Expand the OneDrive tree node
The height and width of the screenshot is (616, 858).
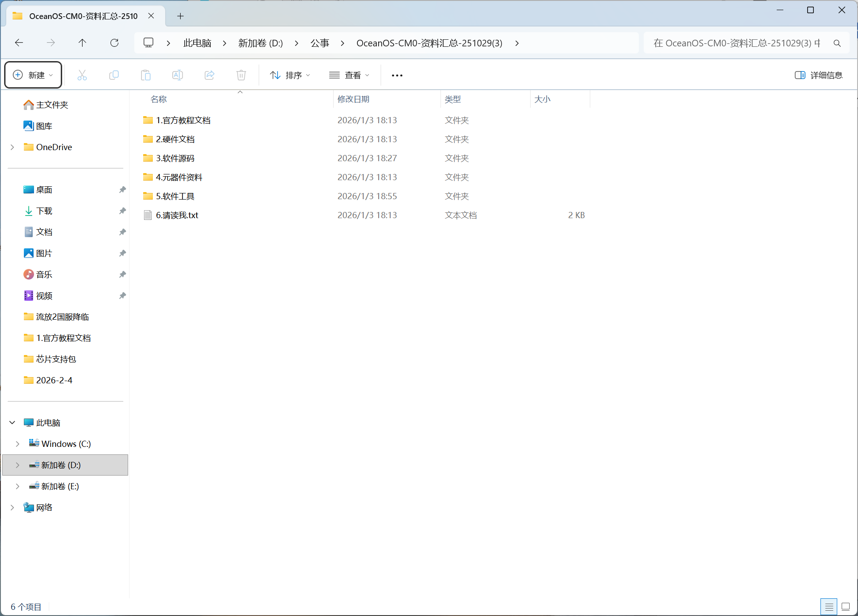coord(12,147)
